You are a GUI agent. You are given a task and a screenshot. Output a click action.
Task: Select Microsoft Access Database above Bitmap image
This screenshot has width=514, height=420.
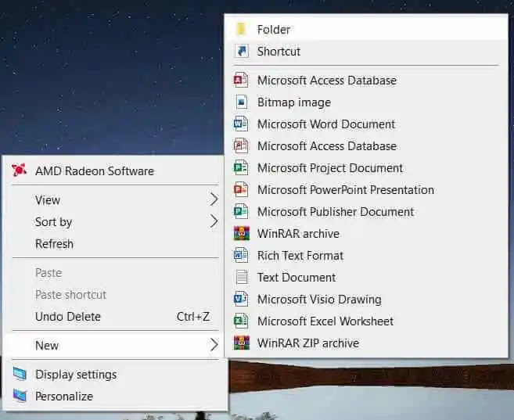(x=366, y=81)
